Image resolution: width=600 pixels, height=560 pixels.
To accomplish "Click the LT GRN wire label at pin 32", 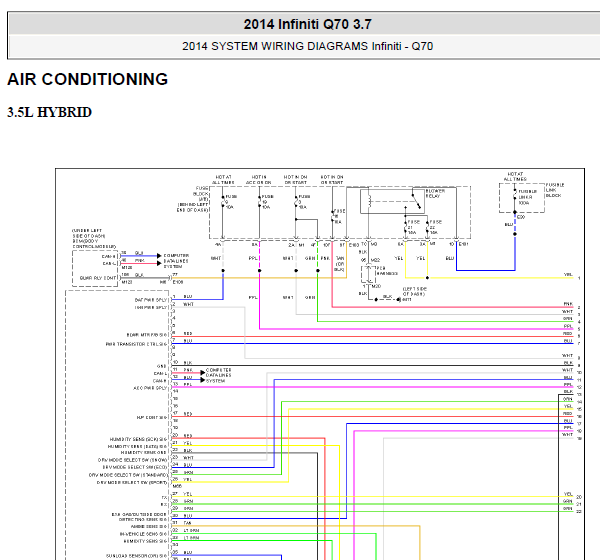I will (x=191, y=531).
